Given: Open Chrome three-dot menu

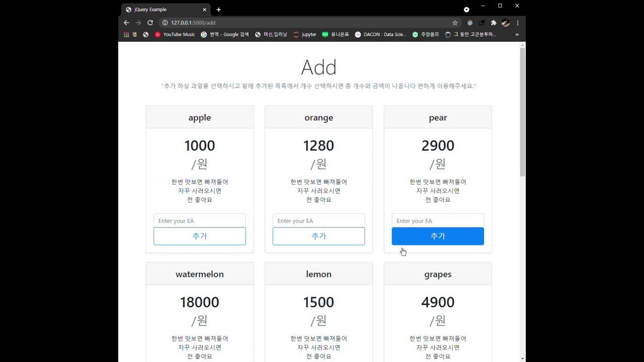Looking at the screenshot, I should 517,23.
